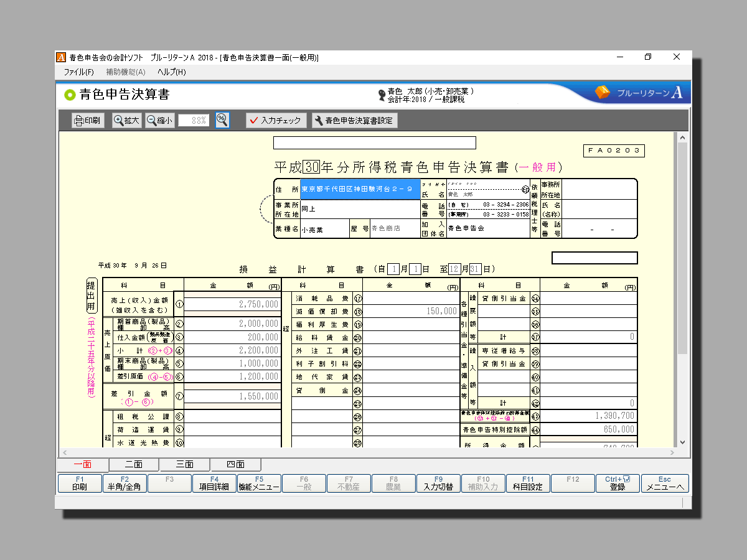747x560 pixels.
Task: Zoom out with the 縮小 magnifier button
Action: coord(160,121)
